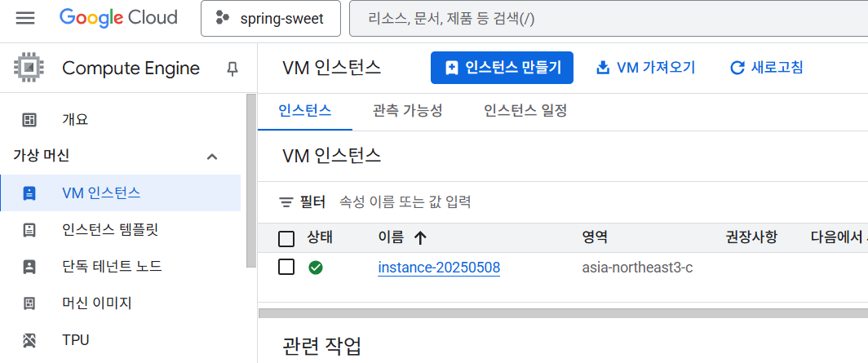Click the 새로고침 refresh button
The image size is (868, 363).
pos(767,68)
